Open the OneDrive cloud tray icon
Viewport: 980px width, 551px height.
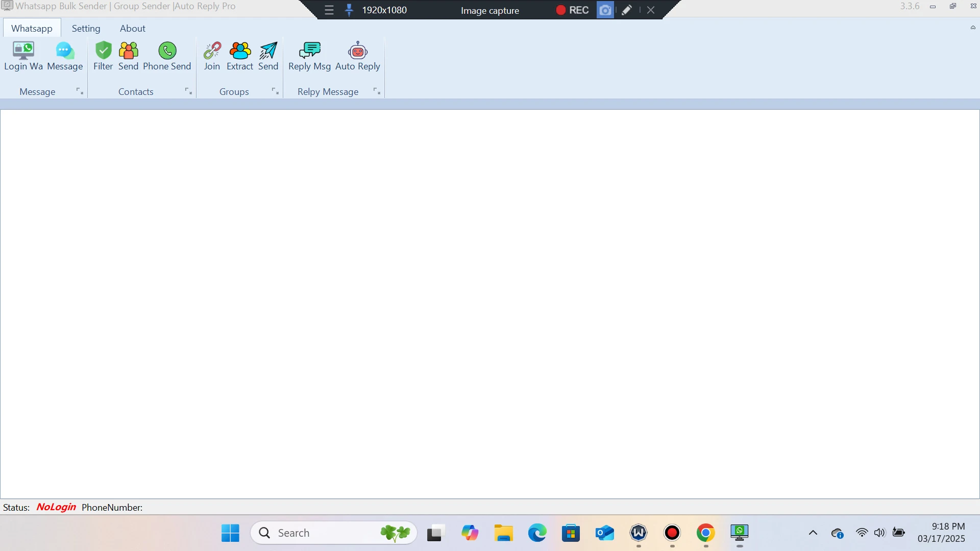837,534
